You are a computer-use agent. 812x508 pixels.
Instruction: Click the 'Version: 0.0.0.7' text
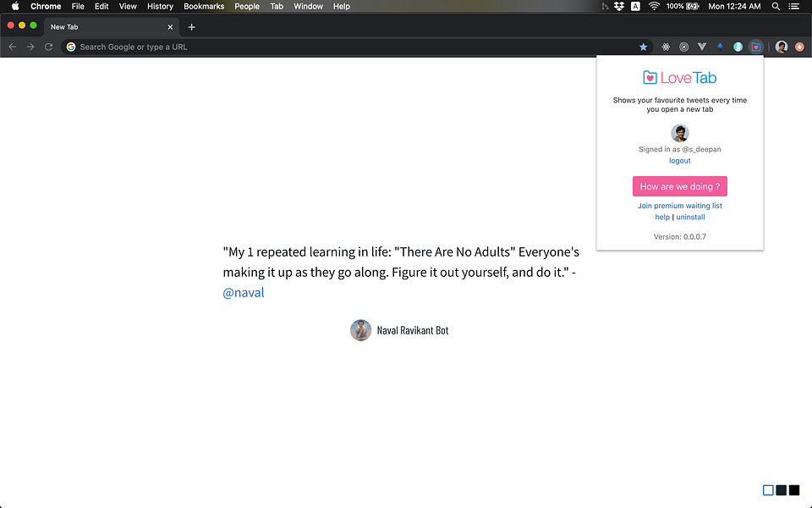tap(679, 237)
